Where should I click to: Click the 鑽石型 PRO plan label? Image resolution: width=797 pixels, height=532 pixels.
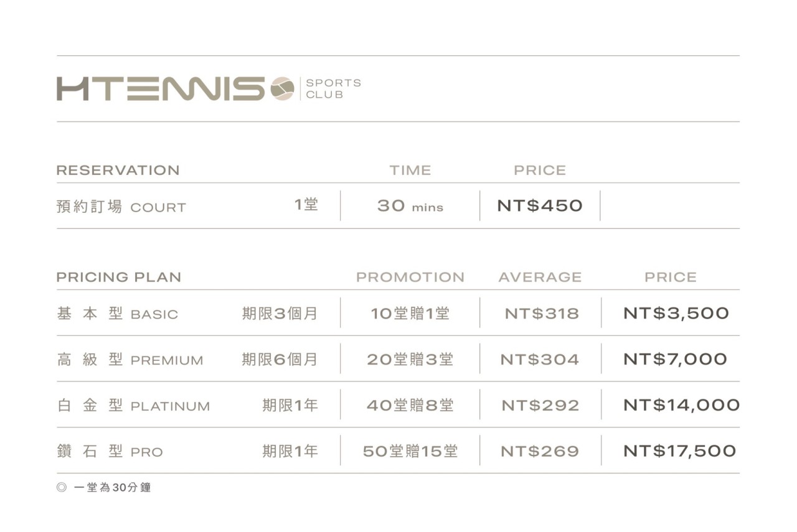point(110,452)
